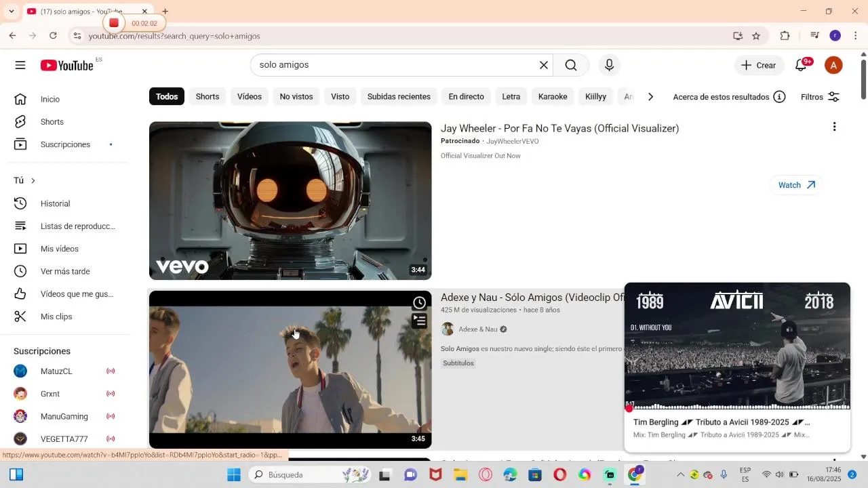Image resolution: width=868 pixels, height=488 pixels.
Task: Open the Adexe & Nau channel link
Action: coord(478,329)
